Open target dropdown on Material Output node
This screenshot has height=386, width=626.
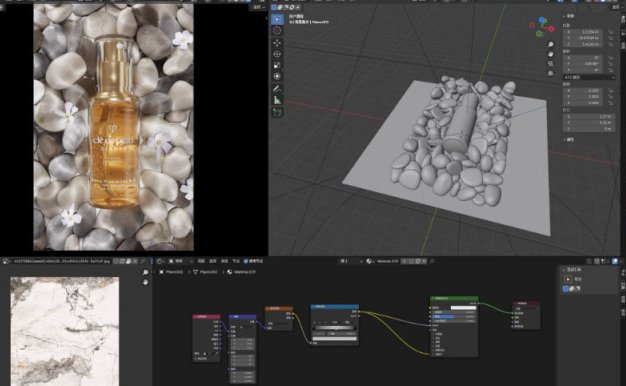[526, 309]
